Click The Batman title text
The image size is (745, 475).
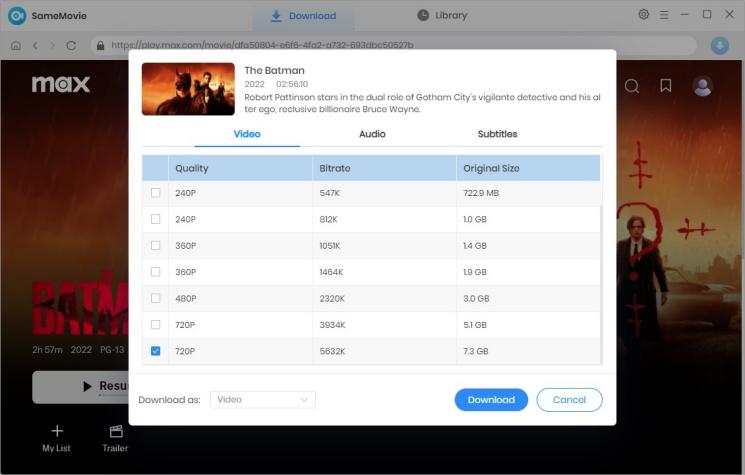point(274,70)
